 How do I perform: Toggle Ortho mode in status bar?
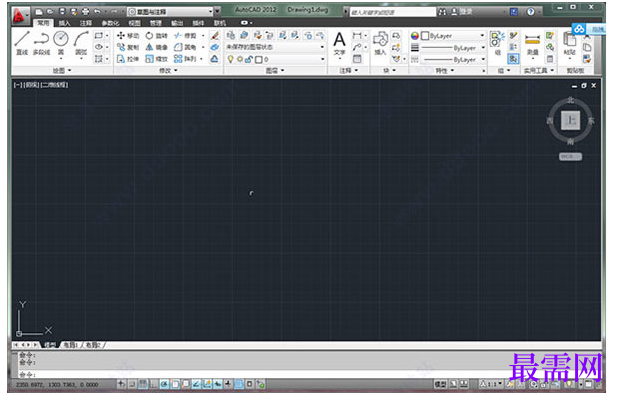point(153,384)
